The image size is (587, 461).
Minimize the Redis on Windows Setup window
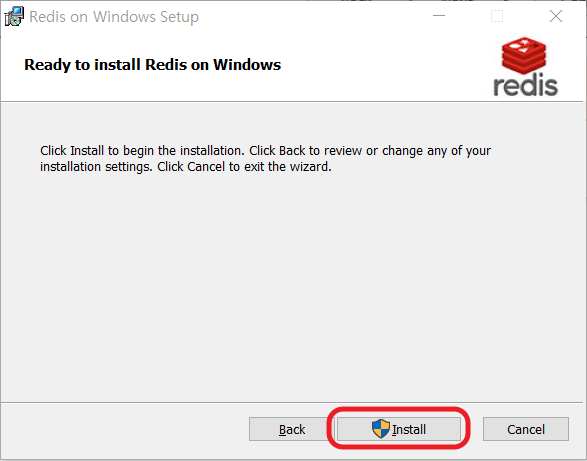click(x=439, y=16)
